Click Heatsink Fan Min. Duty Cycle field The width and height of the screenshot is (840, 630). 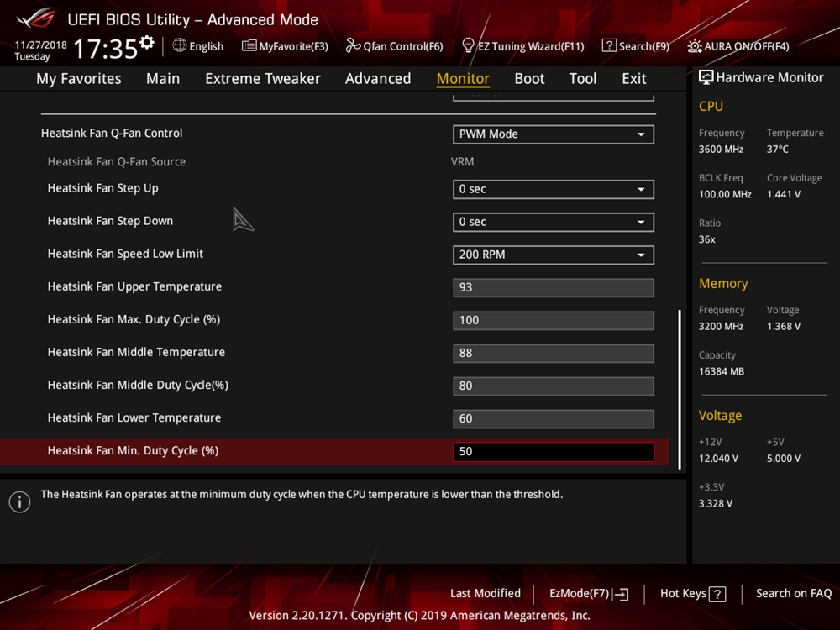tap(554, 452)
